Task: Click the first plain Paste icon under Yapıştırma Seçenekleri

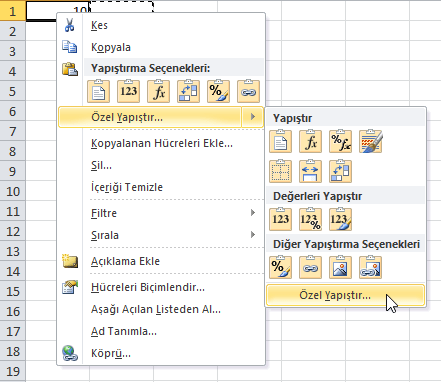Action: tap(98, 91)
